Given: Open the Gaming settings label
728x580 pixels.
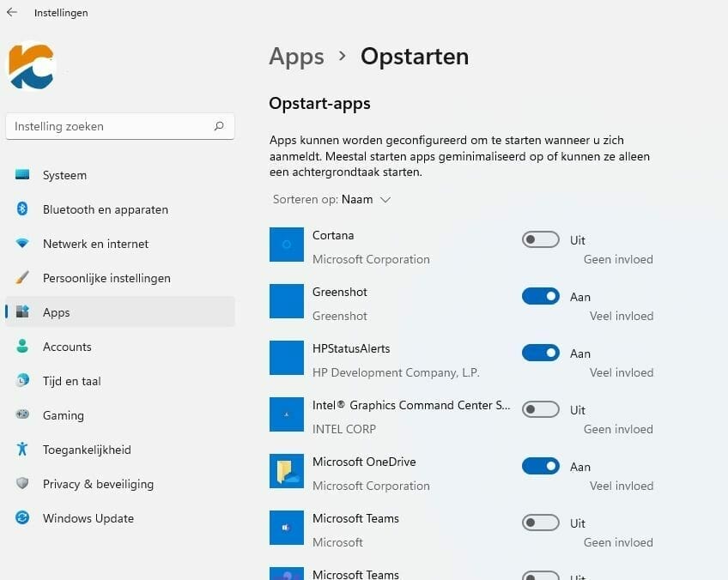Looking at the screenshot, I should point(64,415).
